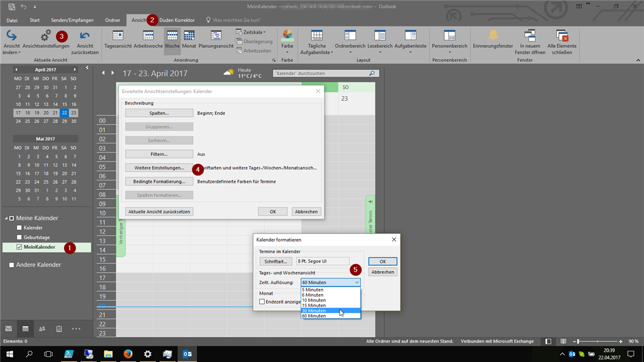Click Schriftart... button
Image resolution: width=644 pixels, height=362 pixels.
tap(275, 261)
